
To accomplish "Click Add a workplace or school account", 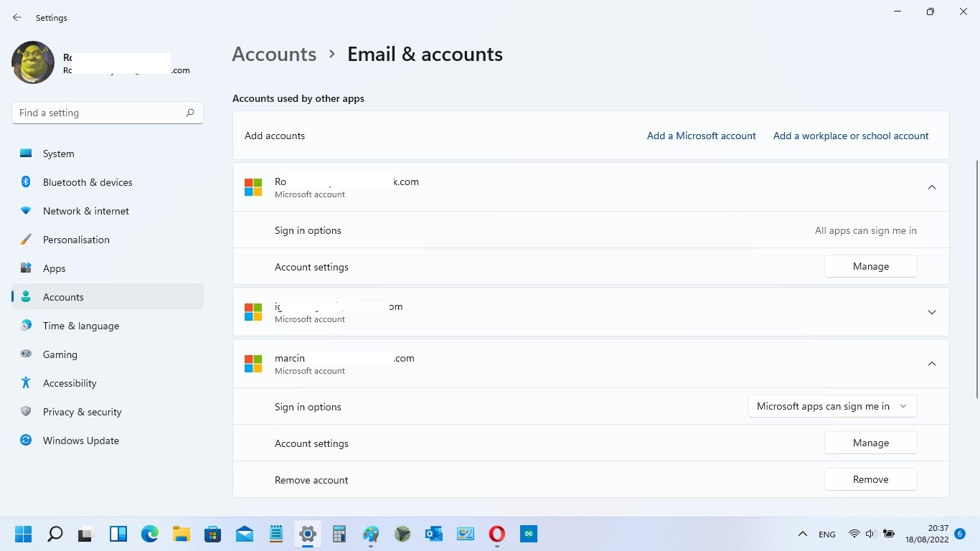I will (x=851, y=136).
